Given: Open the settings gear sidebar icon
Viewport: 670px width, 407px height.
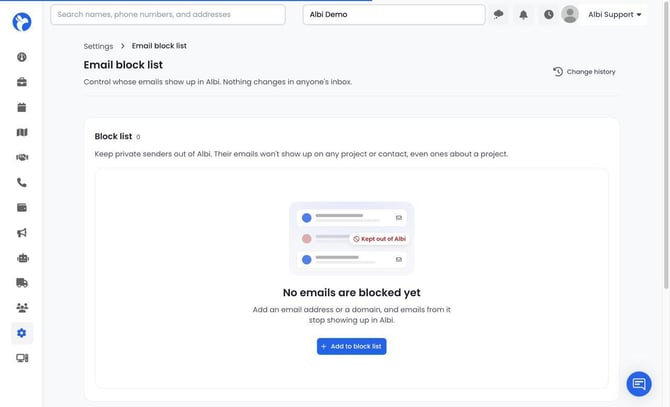Looking at the screenshot, I should [x=22, y=333].
